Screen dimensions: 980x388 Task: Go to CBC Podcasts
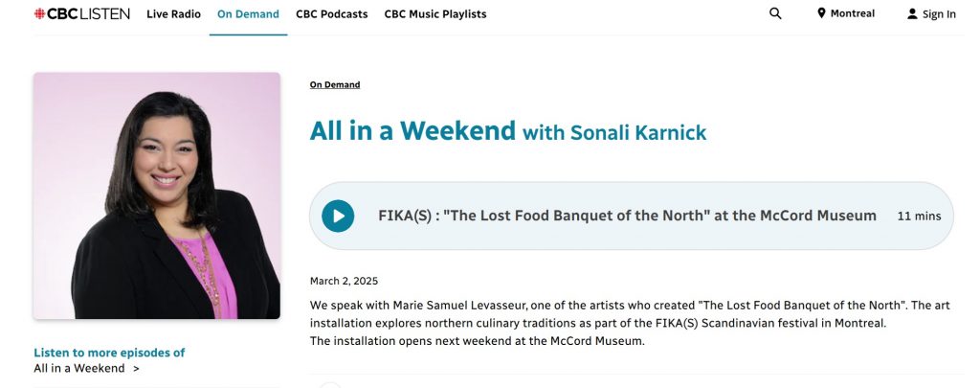(x=332, y=14)
